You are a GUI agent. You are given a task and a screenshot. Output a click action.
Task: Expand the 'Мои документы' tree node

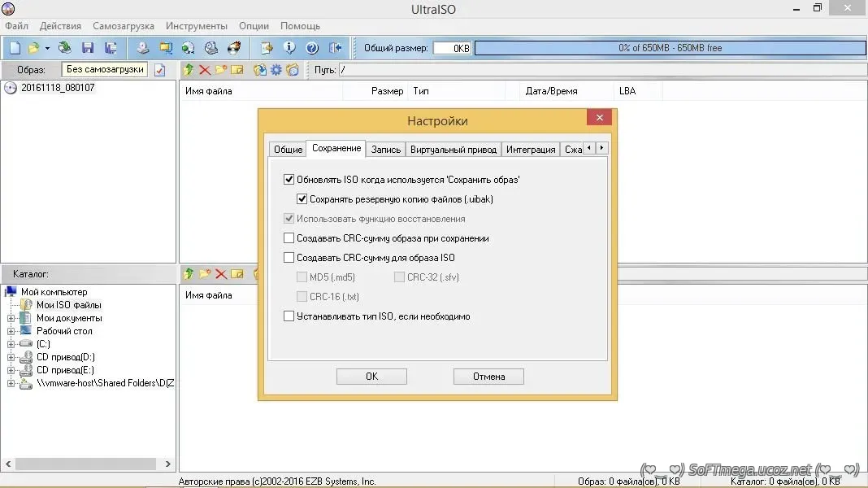pos(11,318)
